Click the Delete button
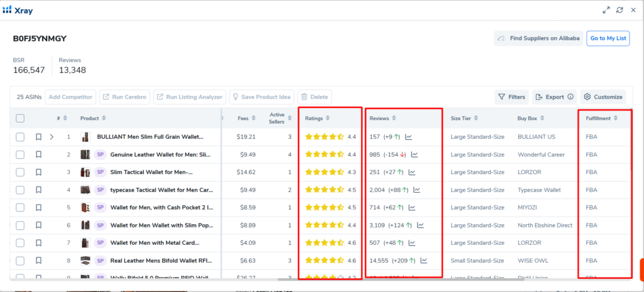644x292 pixels. coord(314,97)
